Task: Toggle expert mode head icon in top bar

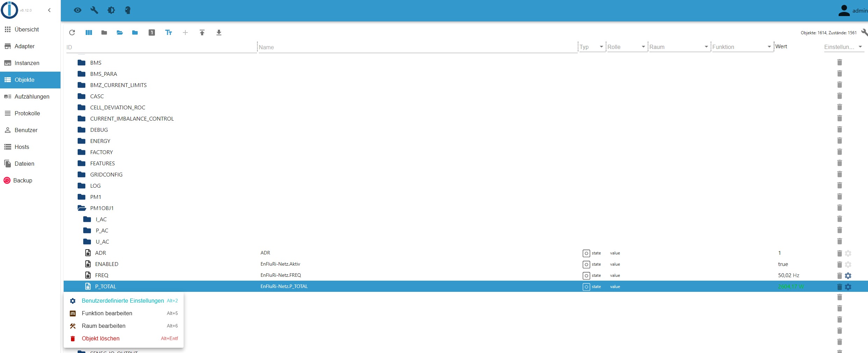Action: point(128,10)
